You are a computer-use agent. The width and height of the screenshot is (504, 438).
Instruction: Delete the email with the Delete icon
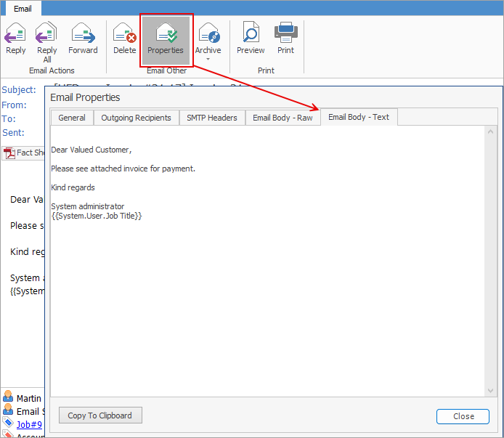(125, 33)
